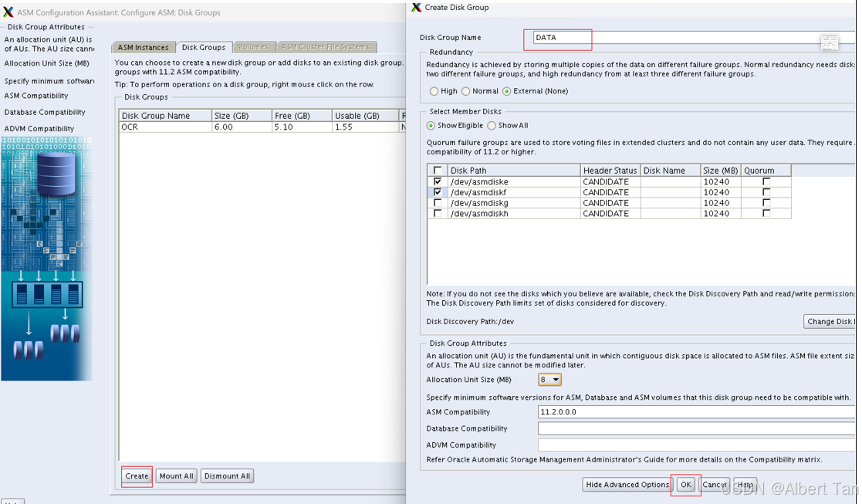
Task: Click the Usable (GB) column header
Action: pos(365,116)
